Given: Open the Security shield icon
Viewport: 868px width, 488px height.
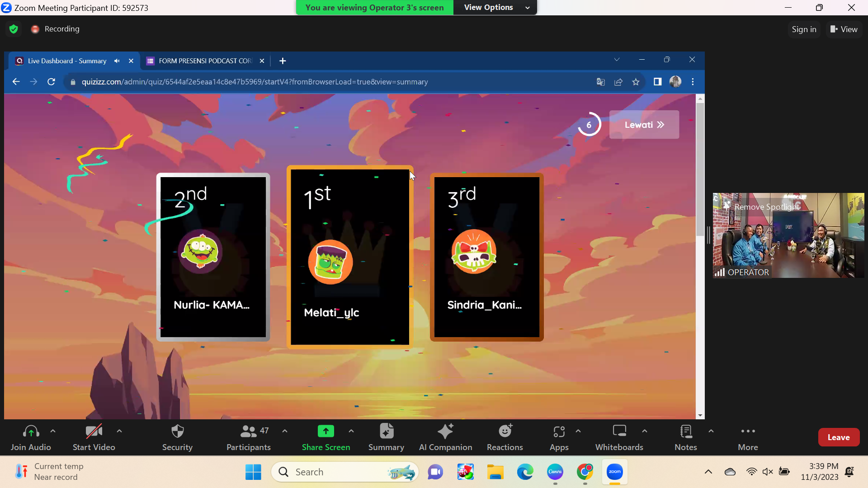Looking at the screenshot, I should [x=177, y=432].
